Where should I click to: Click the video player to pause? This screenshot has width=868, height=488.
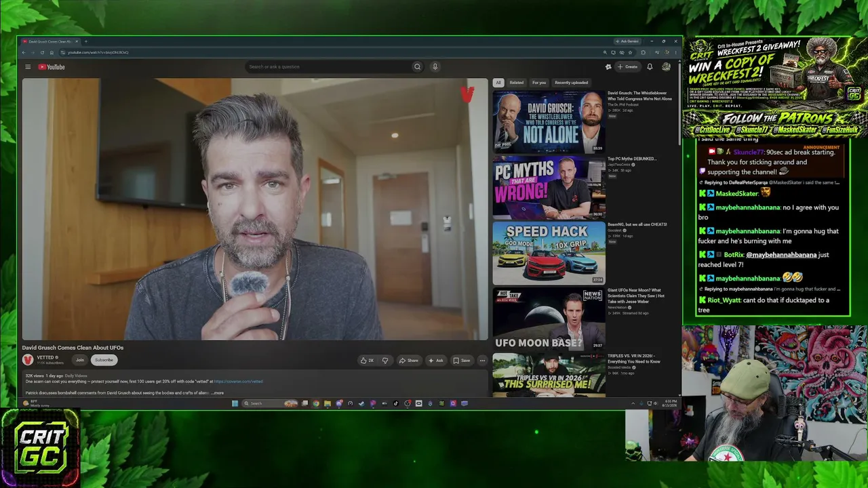click(255, 209)
